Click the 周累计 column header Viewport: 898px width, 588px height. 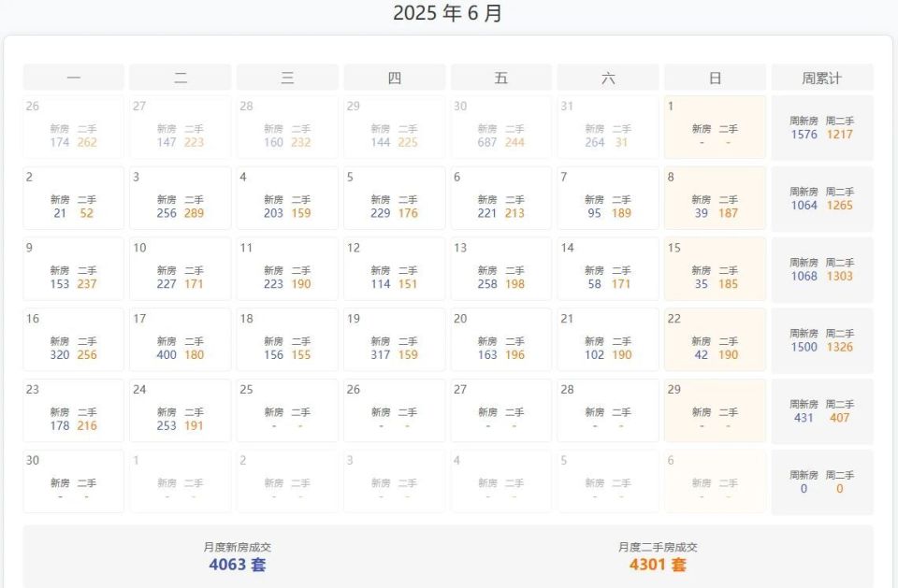[x=822, y=78]
